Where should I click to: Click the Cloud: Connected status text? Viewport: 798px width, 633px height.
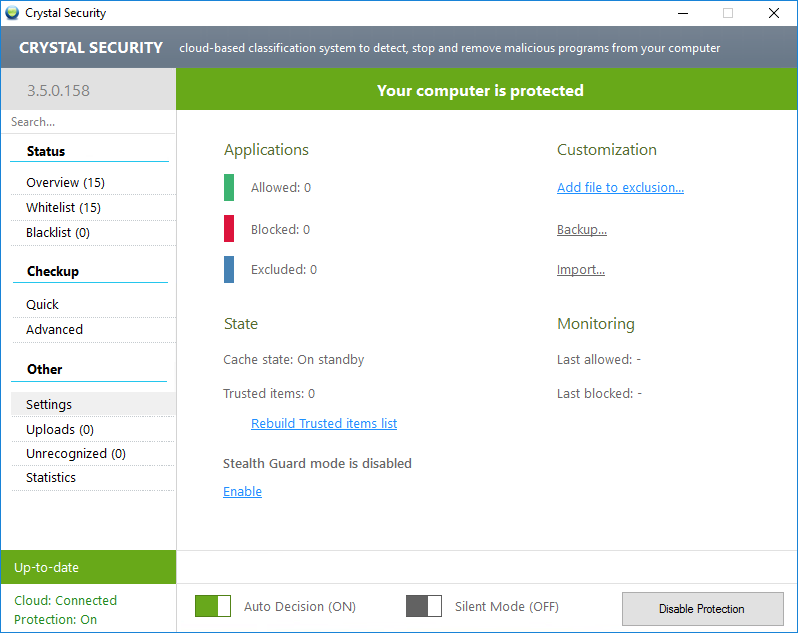click(x=66, y=600)
